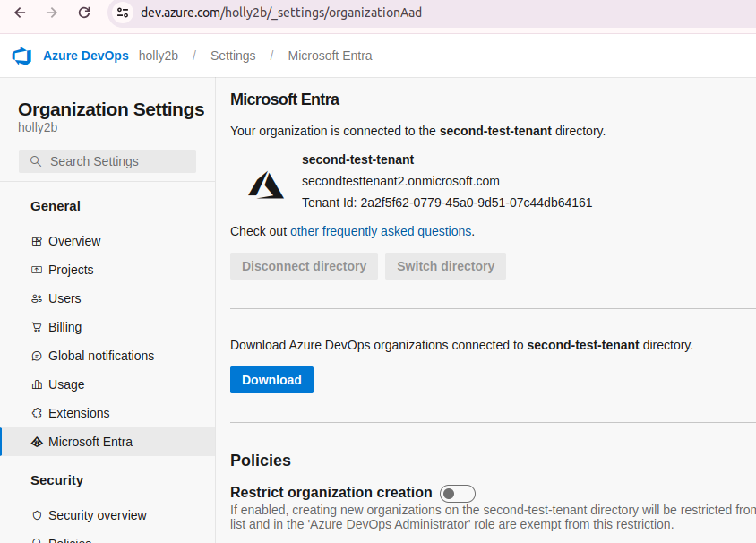Click the Azure DevOps logo icon

pyautogui.click(x=22, y=56)
